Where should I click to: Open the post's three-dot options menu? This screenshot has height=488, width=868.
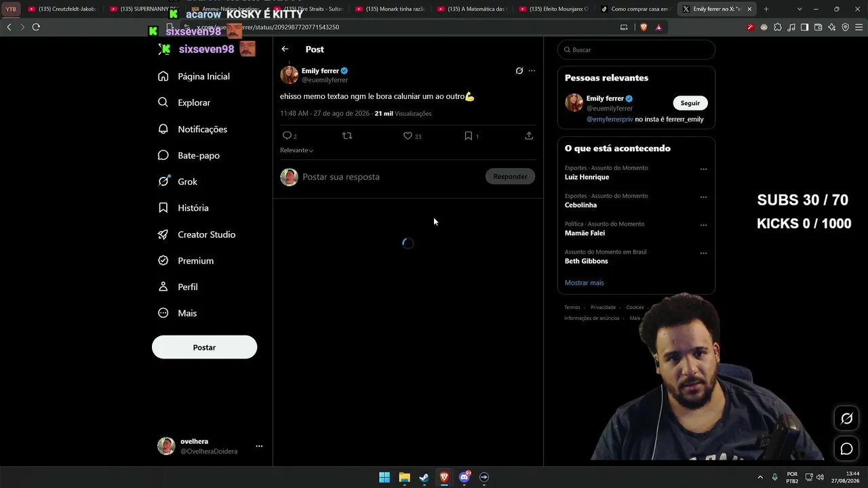pyautogui.click(x=532, y=70)
